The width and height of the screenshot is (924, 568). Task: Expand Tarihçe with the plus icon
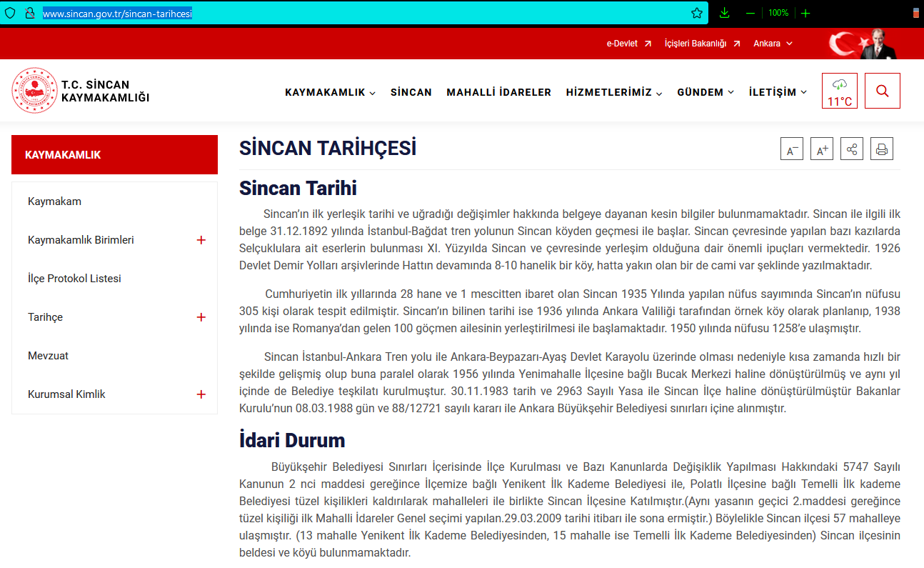click(x=201, y=317)
